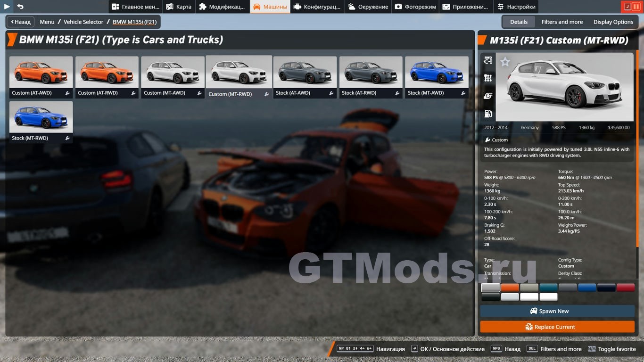The width and height of the screenshot is (644, 362).
Task: Click the RWD drivetrain icon beside preview
Action: tap(488, 60)
